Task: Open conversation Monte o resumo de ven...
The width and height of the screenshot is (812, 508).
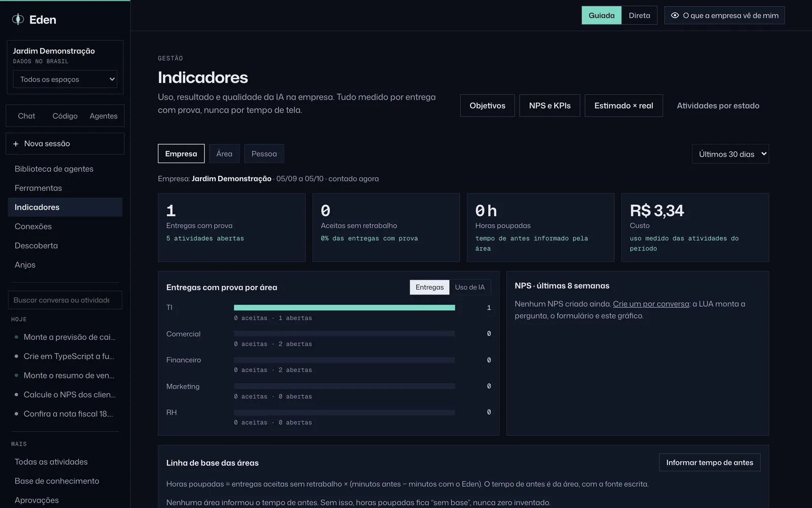Action: (x=65, y=375)
